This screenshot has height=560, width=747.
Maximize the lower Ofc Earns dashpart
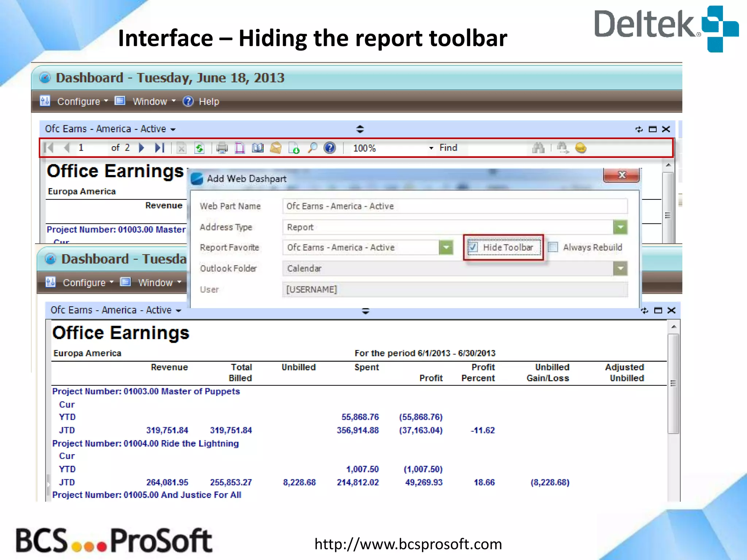click(658, 310)
